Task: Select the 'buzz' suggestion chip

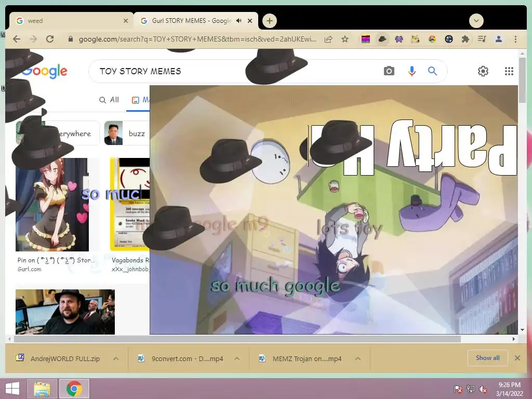Action: pos(127,134)
